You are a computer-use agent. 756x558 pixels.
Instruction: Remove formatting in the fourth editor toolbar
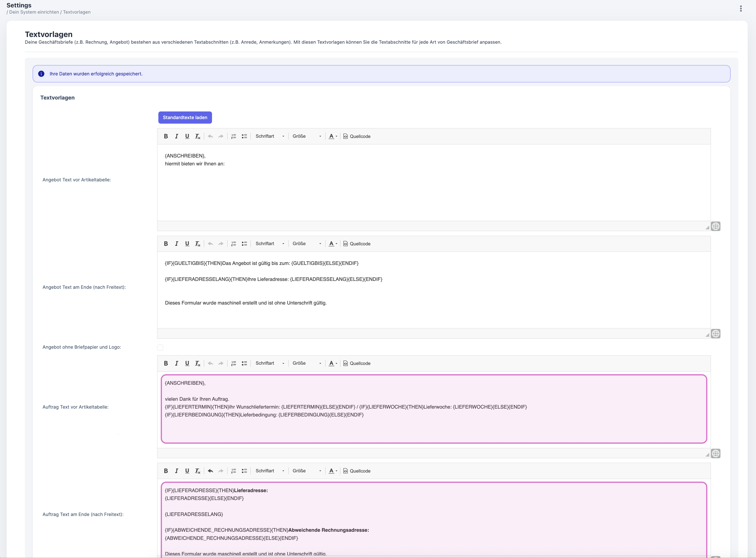click(x=197, y=471)
